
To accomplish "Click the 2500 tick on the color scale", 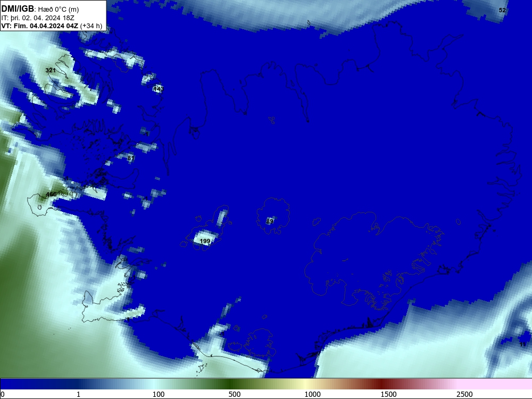I will (464, 394).
